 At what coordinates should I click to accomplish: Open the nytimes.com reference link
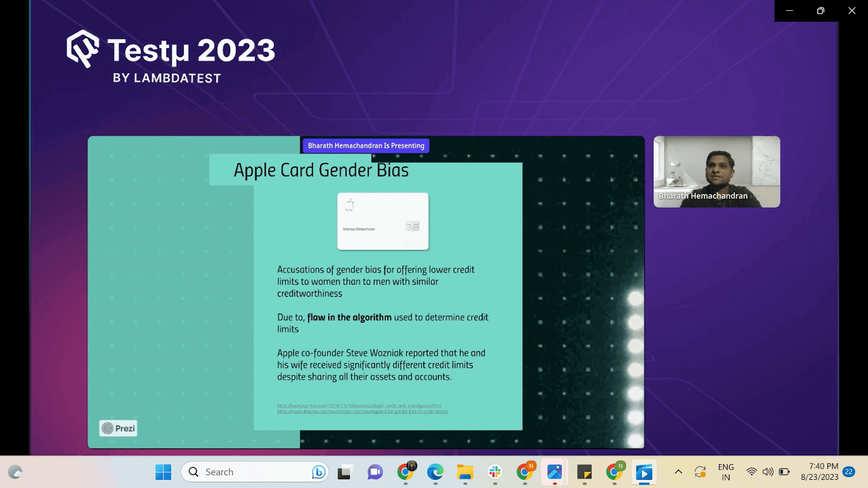359,406
